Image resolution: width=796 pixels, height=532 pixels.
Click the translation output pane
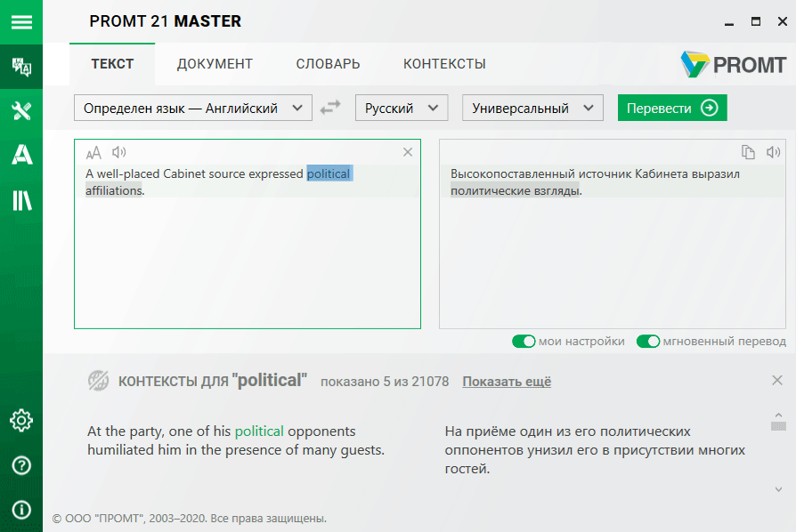613,234
